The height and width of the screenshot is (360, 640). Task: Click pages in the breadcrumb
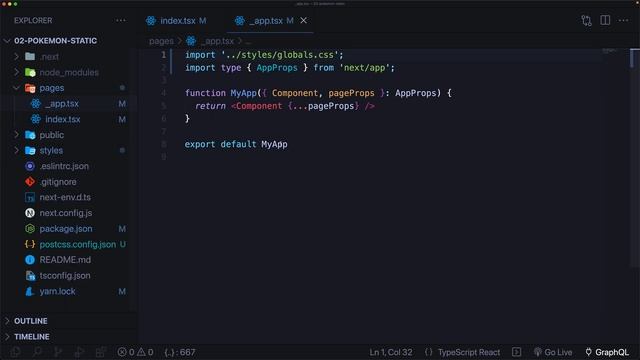161,41
